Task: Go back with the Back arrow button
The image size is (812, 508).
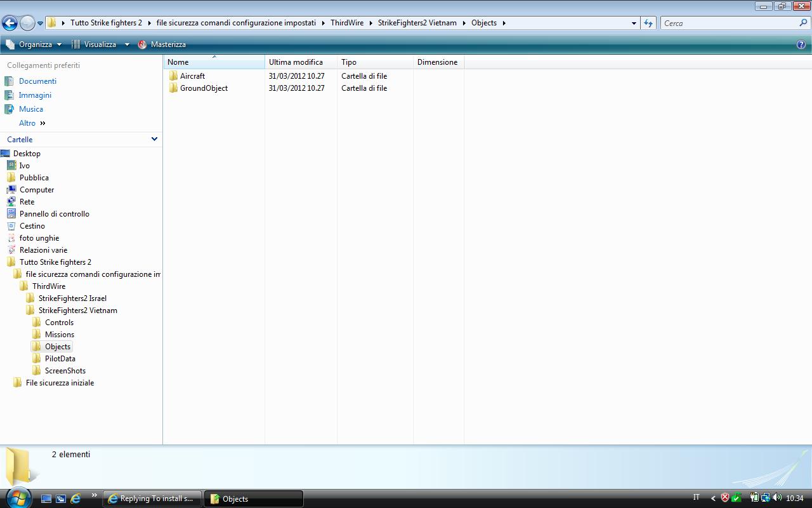Action: [x=10, y=23]
